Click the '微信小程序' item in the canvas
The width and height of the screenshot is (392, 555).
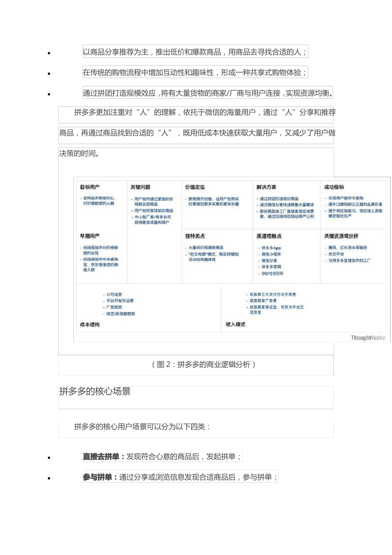click(271, 254)
